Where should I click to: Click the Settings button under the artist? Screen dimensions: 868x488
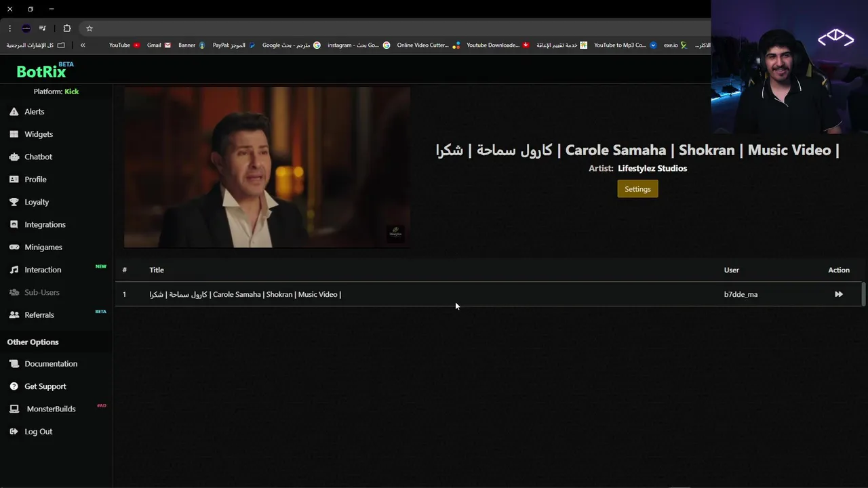tap(637, 189)
